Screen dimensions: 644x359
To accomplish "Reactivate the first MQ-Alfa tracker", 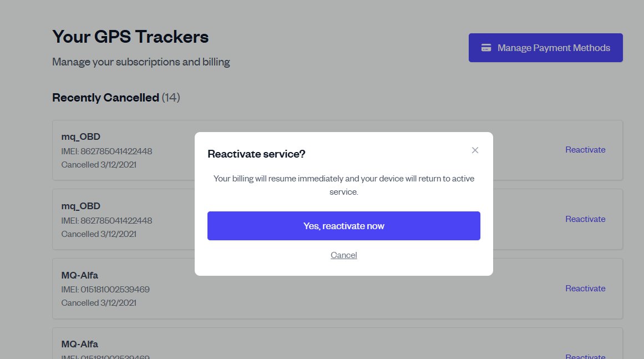I will (x=585, y=289).
